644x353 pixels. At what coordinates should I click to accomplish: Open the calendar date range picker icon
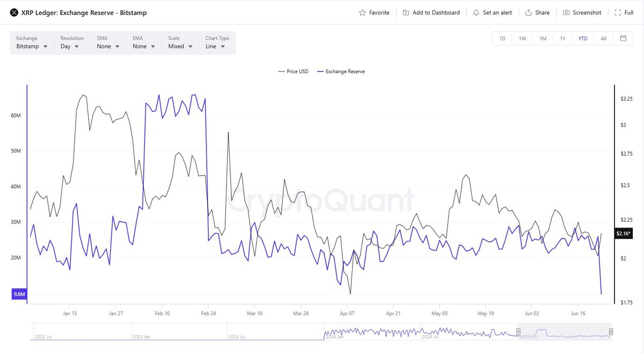(623, 38)
